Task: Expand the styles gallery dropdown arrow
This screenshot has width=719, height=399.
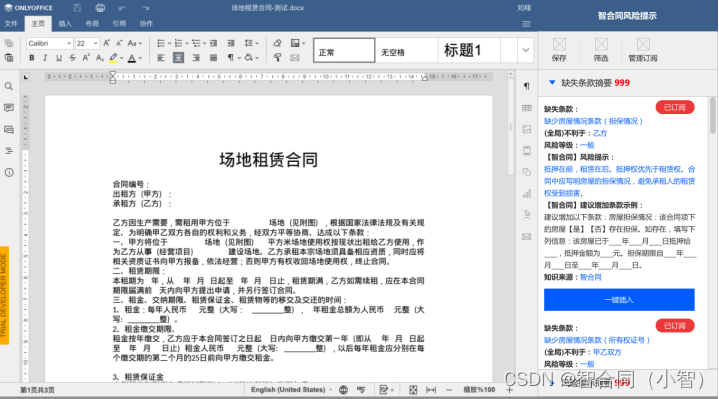Action: click(525, 50)
